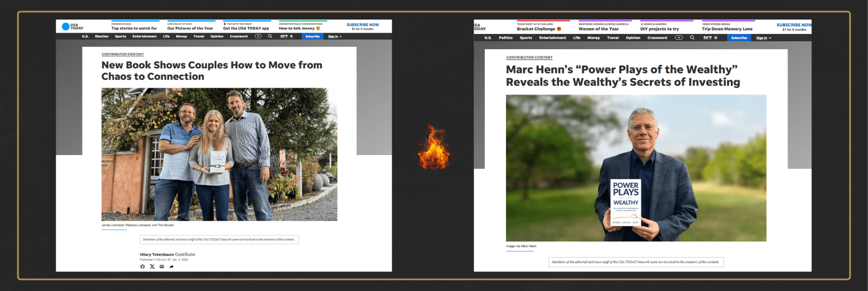This screenshot has width=868, height=291.
Task: Click photo of Marc Henn holding book
Action: pos(636,168)
